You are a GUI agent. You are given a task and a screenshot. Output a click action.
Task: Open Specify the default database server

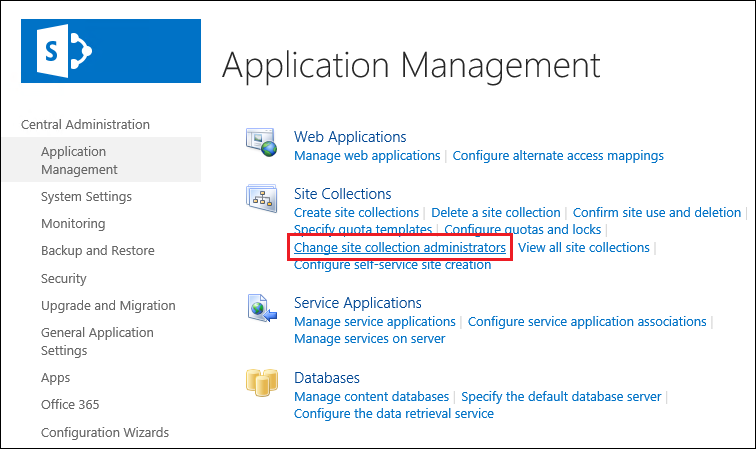click(x=561, y=396)
